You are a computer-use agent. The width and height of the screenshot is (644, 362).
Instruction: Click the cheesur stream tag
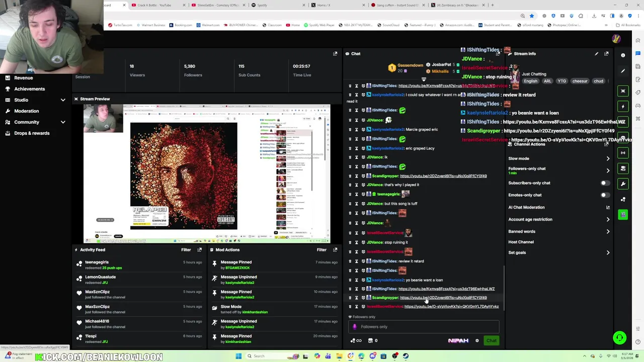point(580,81)
